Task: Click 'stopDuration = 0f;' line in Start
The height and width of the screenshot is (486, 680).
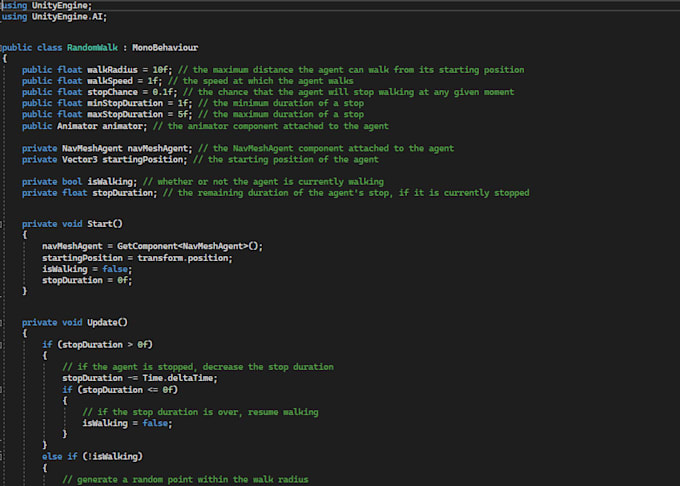Action: [87, 281]
